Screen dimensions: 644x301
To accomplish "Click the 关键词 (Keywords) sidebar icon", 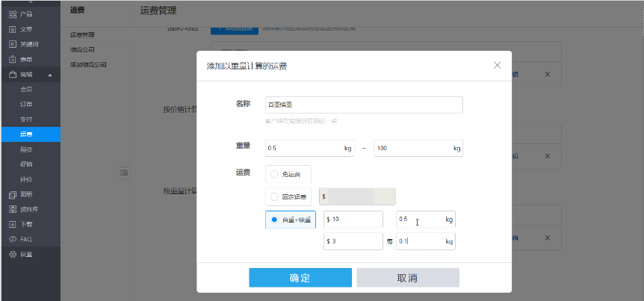I will (x=13, y=44).
